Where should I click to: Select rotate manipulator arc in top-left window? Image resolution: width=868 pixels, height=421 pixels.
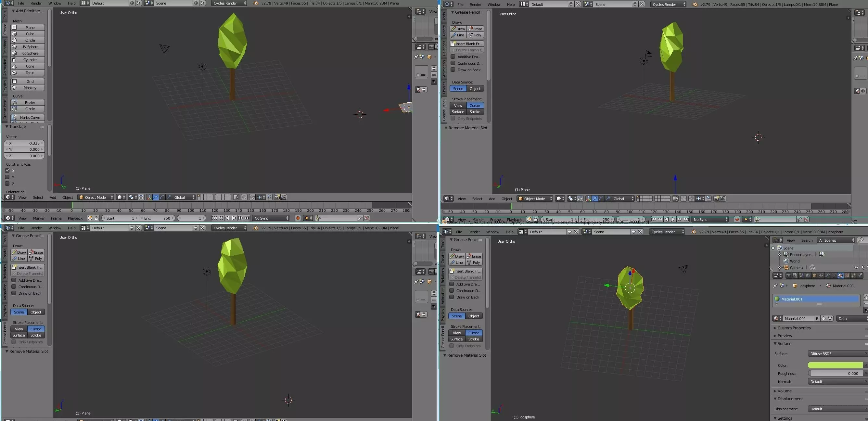click(162, 198)
